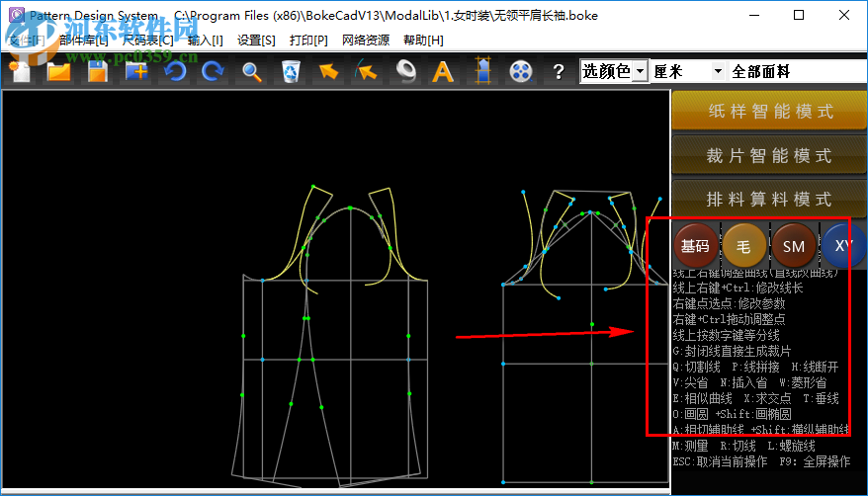This screenshot has width=868, height=496.
Task: Click the ESC:取消当前操作 hint text
Action: click(x=720, y=461)
